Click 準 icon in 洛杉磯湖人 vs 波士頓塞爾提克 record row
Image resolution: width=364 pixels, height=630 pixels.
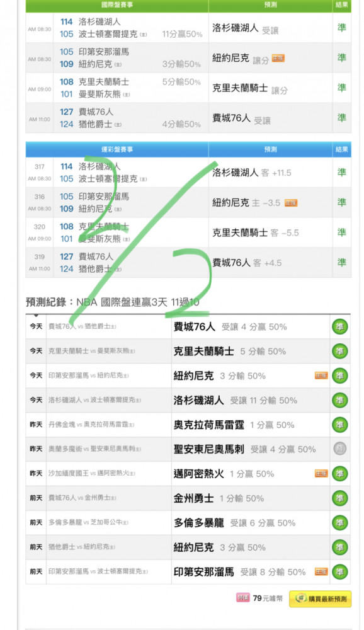point(339,400)
